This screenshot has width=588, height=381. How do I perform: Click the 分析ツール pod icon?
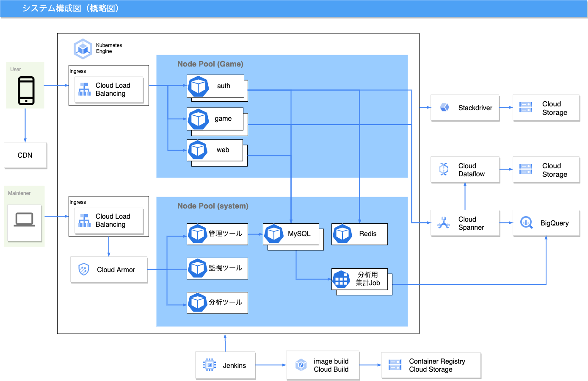tap(198, 303)
